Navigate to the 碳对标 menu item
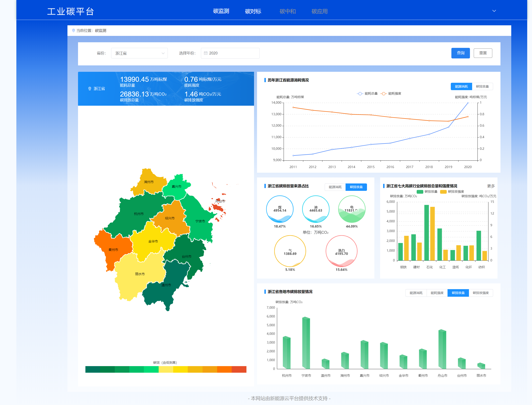 tap(253, 11)
